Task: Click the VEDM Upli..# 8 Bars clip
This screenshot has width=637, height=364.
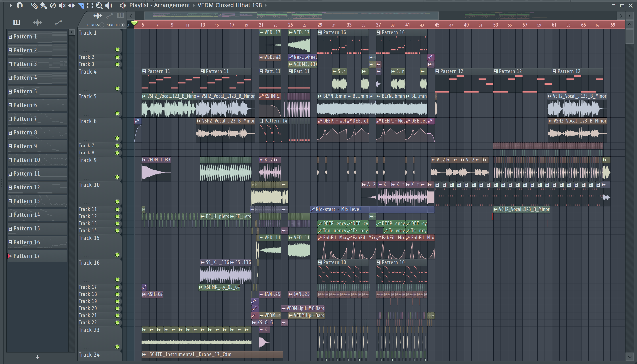Action: [303, 308]
